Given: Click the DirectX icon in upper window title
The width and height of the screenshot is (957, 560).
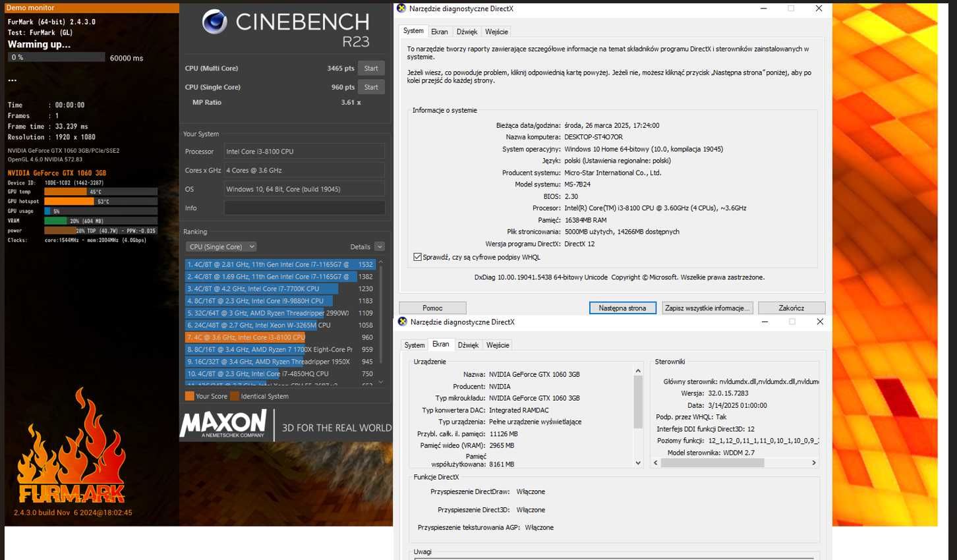Looking at the screenshot, I should pos(401,9).
